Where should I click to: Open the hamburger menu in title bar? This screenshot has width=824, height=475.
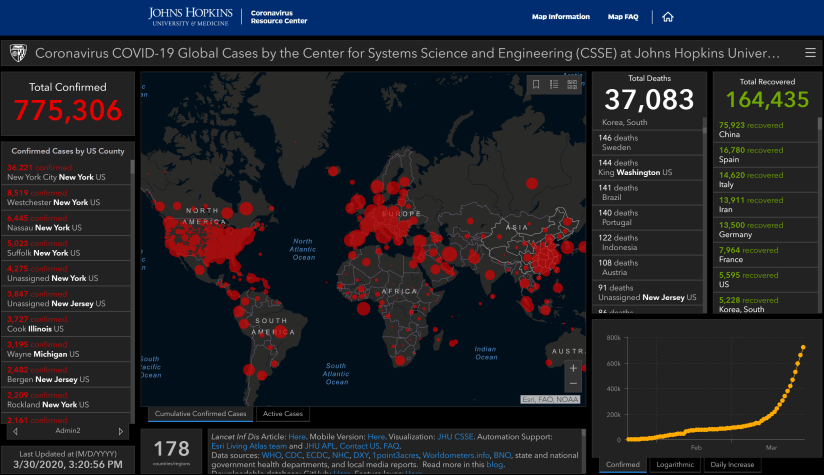809,53
